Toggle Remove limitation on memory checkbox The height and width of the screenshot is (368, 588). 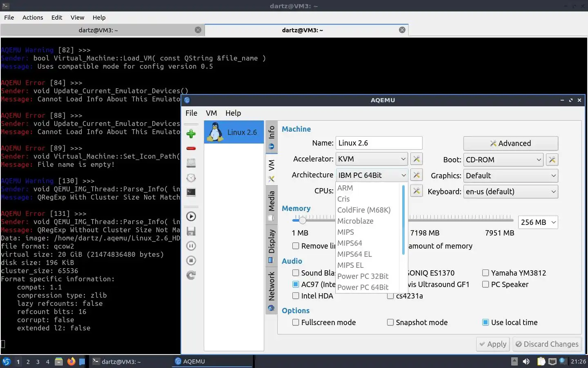click(296, 246)
